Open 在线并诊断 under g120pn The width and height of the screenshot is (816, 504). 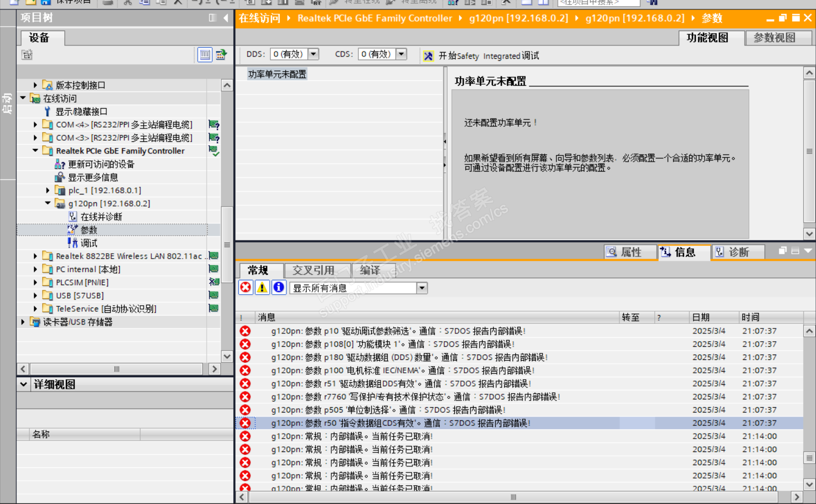pos(101,217)
